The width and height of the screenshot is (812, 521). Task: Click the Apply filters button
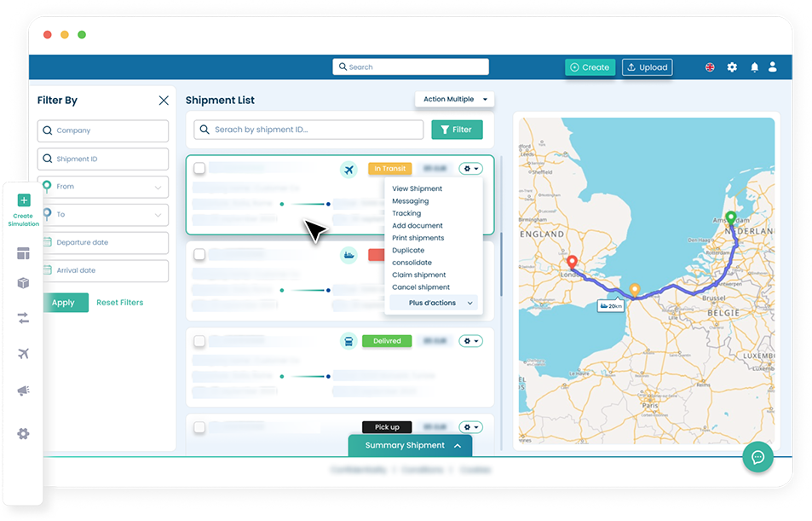coord(63,303)
